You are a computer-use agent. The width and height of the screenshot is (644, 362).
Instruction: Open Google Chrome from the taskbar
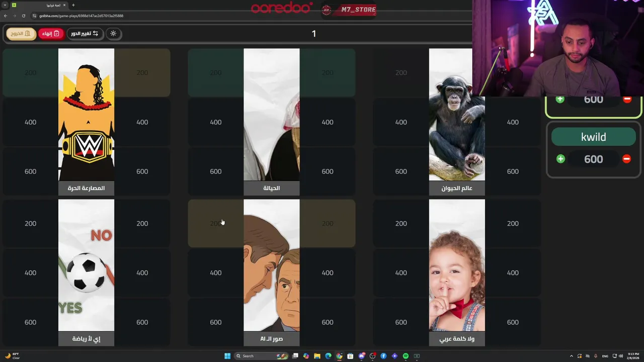point(339,356)
